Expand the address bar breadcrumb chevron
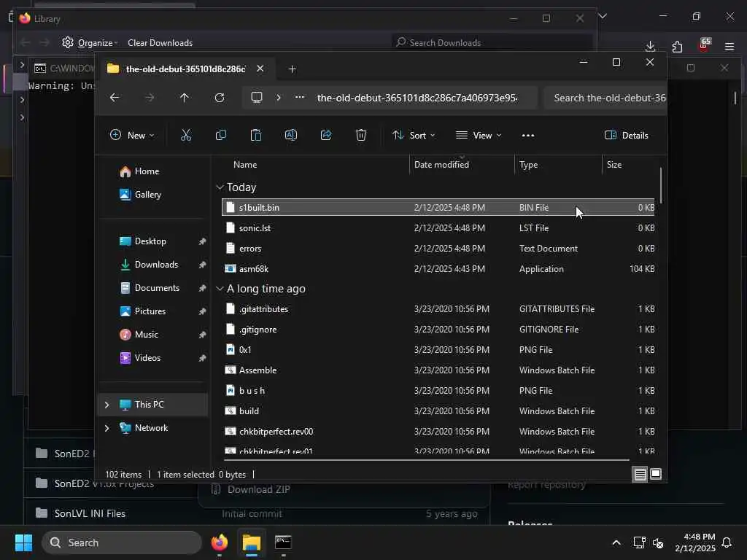 (x=278, y=98)
